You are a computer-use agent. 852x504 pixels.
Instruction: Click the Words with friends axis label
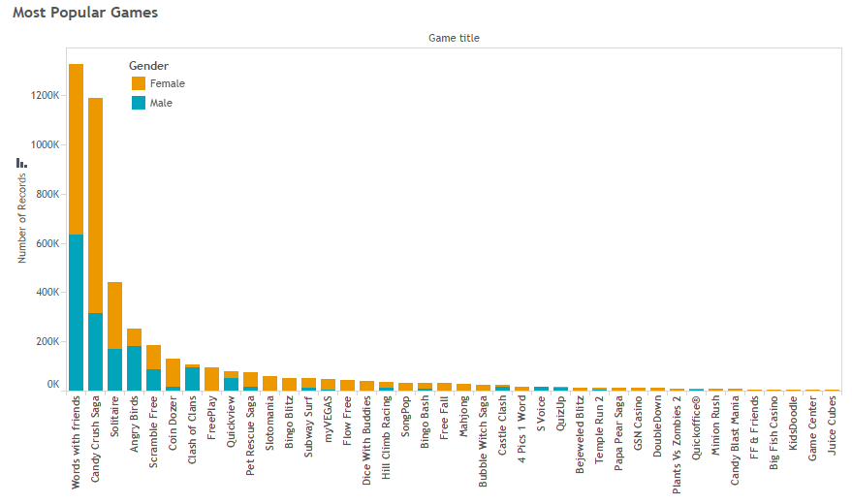(76, 442)
